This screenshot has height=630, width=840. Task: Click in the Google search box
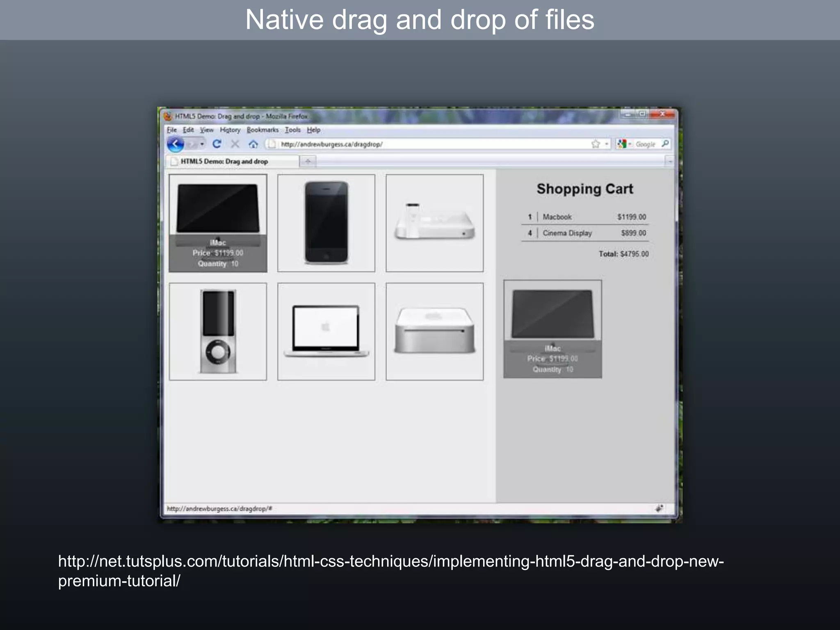click(646, 144)
